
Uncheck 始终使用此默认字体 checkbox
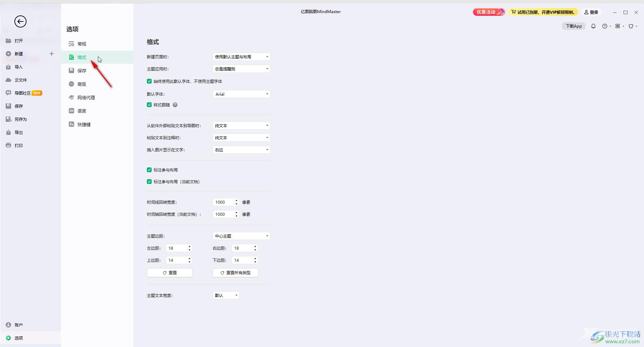(x=149, y=81)
